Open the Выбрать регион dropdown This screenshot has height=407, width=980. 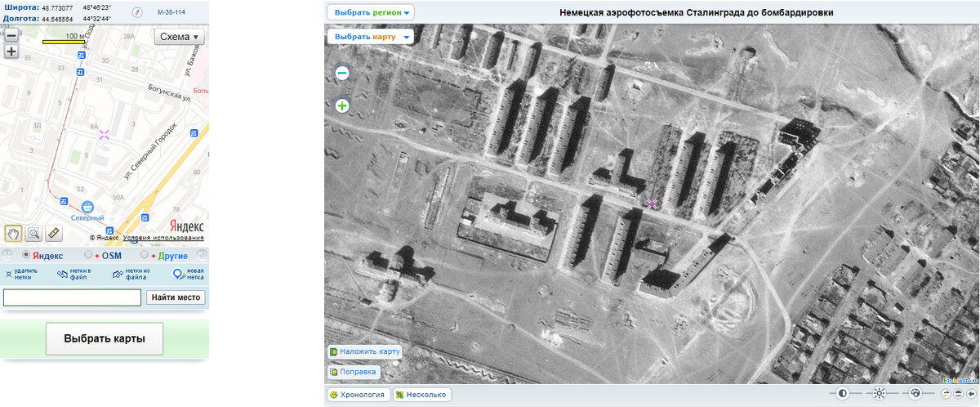pyautogui.click(x=371, y=12)
